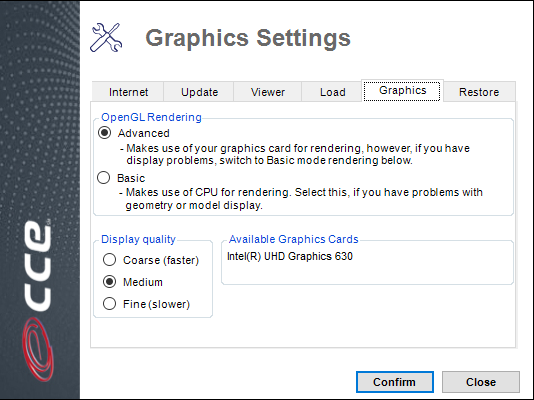Select the Graphics tab
Image resolution: width=534 pixels, height=400 pixels.
click(x=402, y=91)
